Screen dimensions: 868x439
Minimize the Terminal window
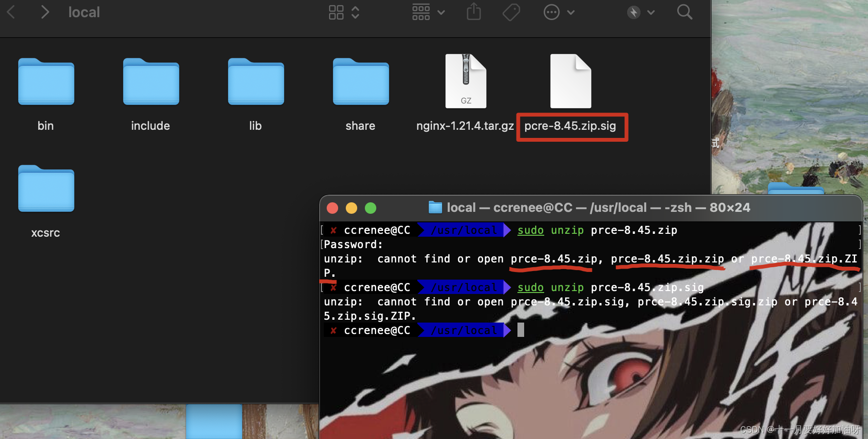pyautogui.click(x=351, y=208)
